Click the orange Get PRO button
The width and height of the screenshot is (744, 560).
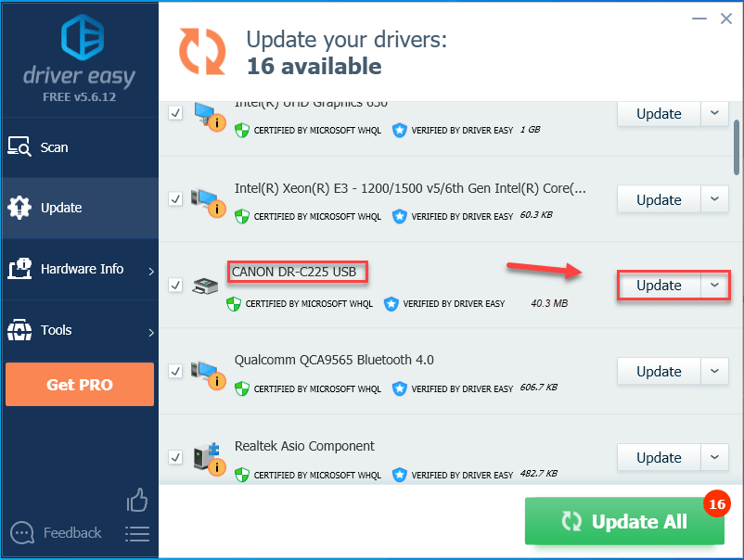click(x=80, y=384)
